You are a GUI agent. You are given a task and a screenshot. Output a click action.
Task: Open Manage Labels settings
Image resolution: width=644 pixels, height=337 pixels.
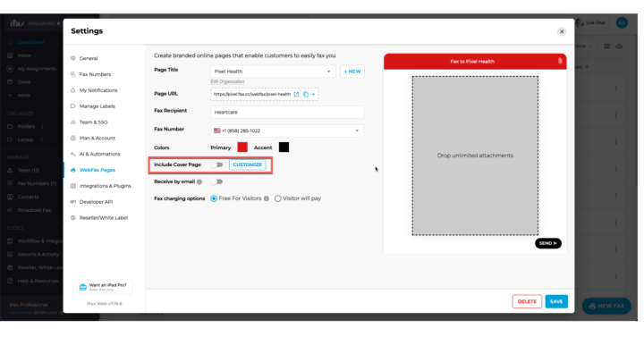click(97, 106)
